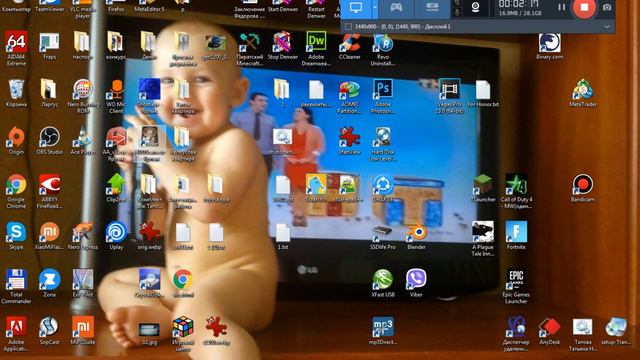Open Stop Denwer shortcut
The width and height of the screenshot is (640, 360).
283,46
